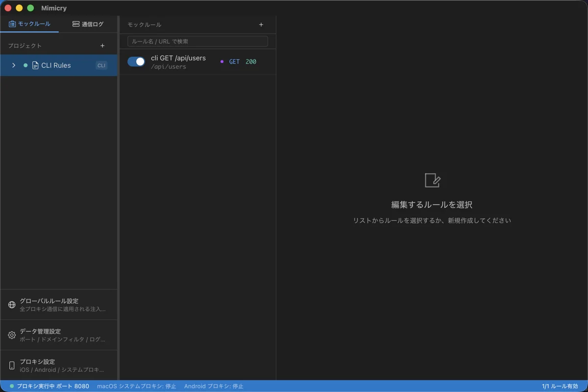Click the green status dot beside CLI Rules
The width and height of the screenshot is (588, 392).
(x=25, y=65)
